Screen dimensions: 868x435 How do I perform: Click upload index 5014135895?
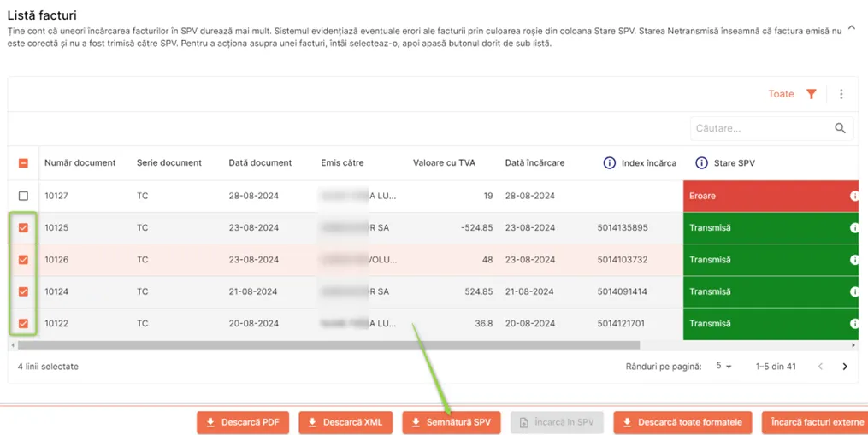pyautogui.click(x=623, y=227)
